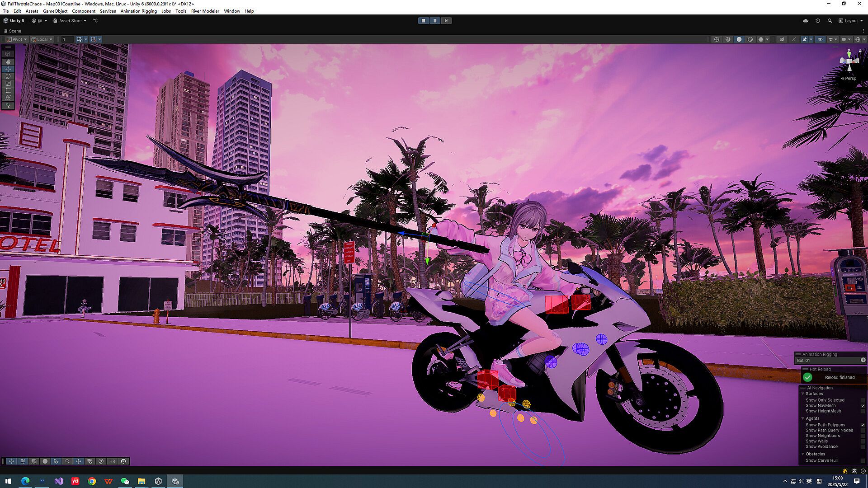Collapse the Surfaces section

tap(803, 394)
